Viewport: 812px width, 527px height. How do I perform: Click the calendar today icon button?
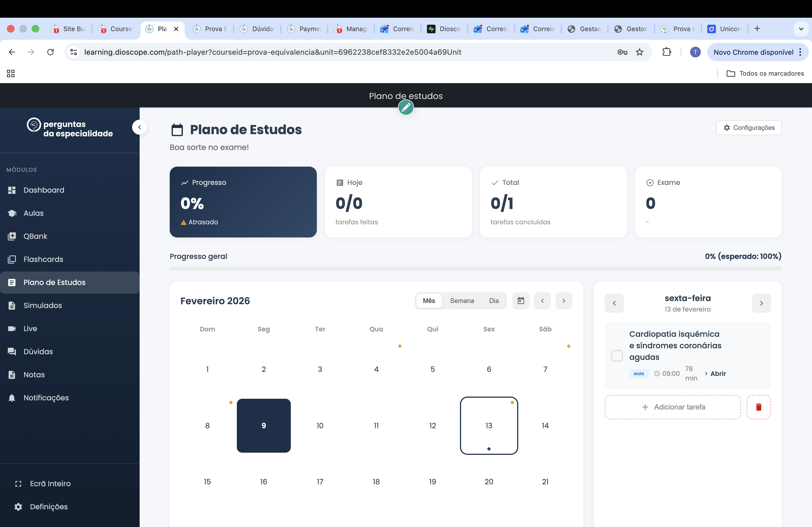[521, 301]
